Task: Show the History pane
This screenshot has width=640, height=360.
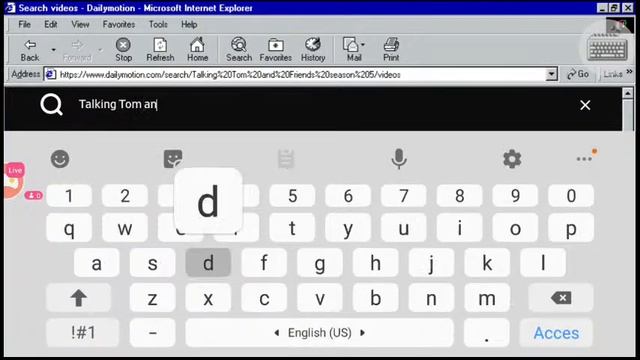Action: click(x=313, y=50)
